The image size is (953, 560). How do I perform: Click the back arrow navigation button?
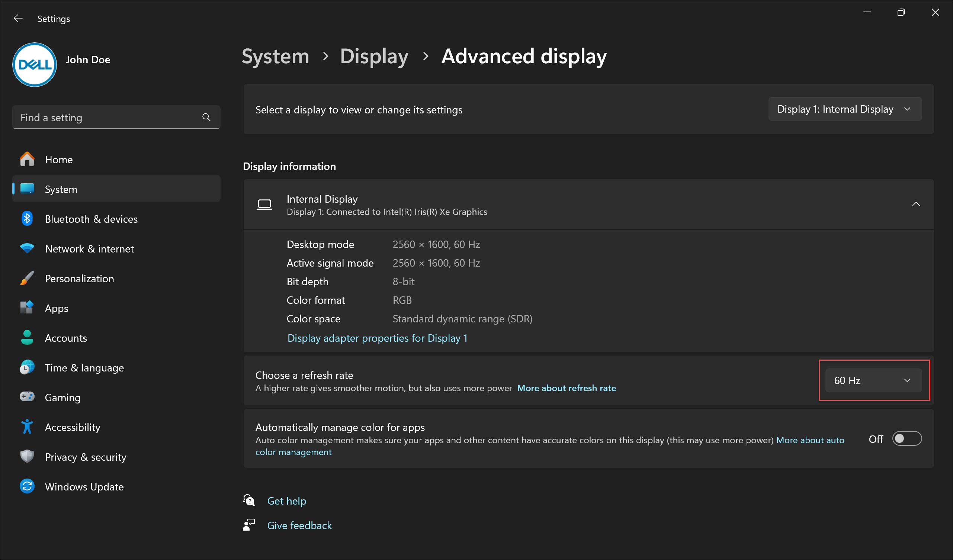pos(18,18)
